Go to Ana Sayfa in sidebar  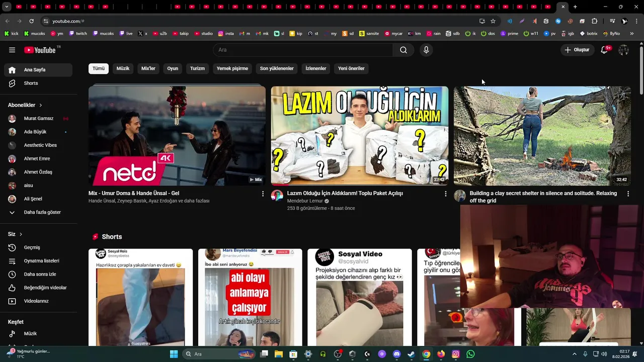(38, 70)
